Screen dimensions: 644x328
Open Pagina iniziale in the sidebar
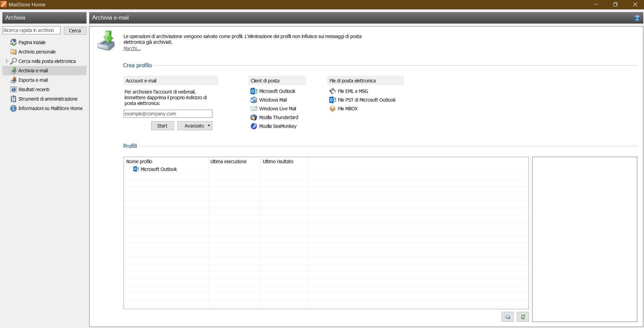pyautogui.click(x=32, y=42)
